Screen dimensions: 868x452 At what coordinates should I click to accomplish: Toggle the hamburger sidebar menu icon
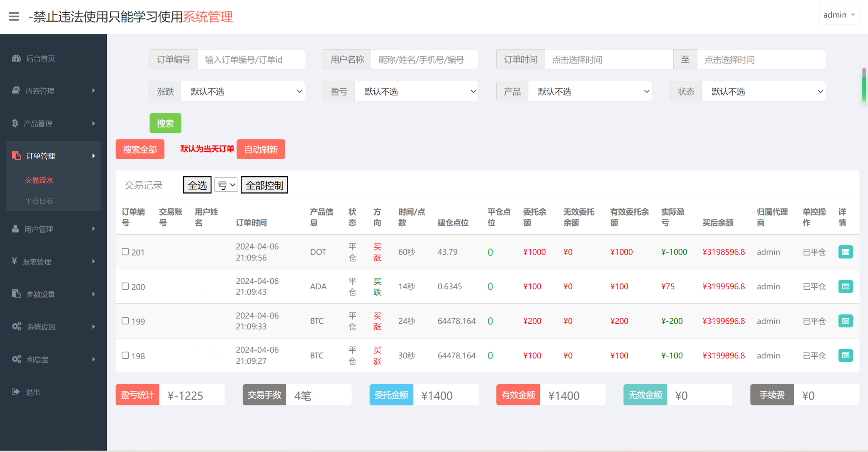pos(14,17)
